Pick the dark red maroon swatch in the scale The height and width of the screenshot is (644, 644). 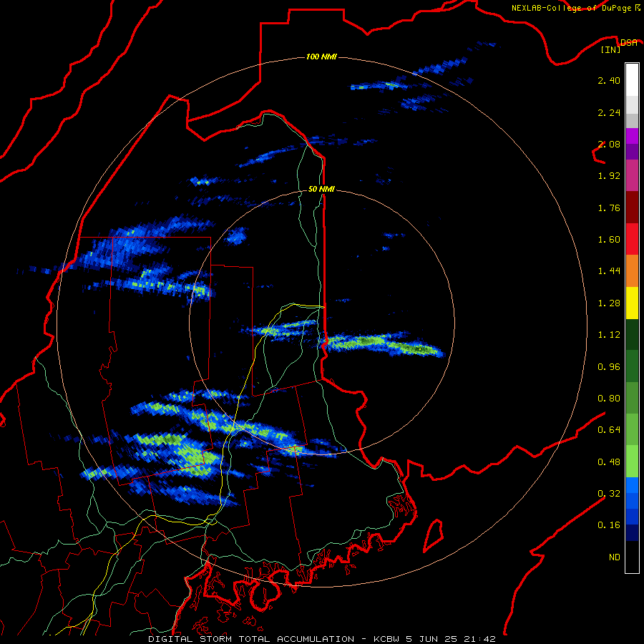tap(632, 208)
